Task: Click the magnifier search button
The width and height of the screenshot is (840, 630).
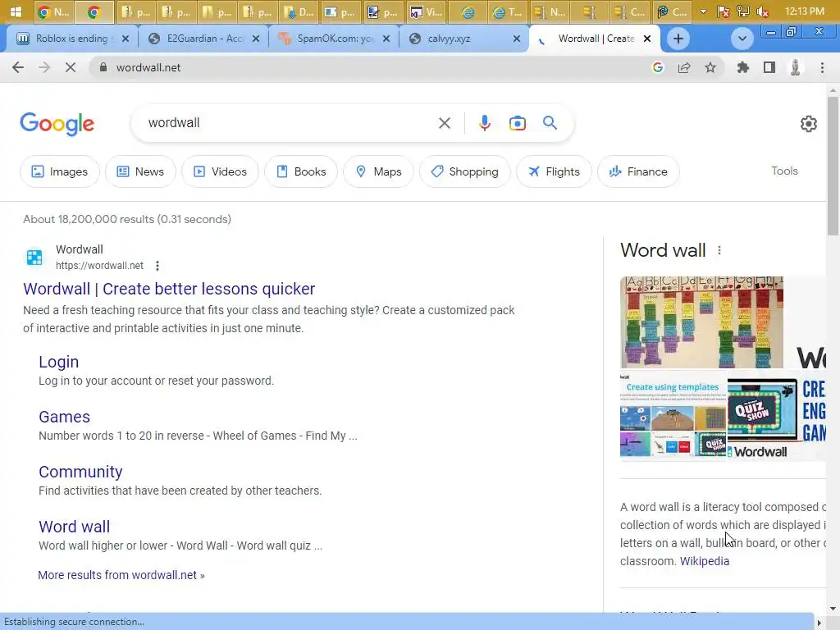Action: pyautogui.click(x=550, y=123)
